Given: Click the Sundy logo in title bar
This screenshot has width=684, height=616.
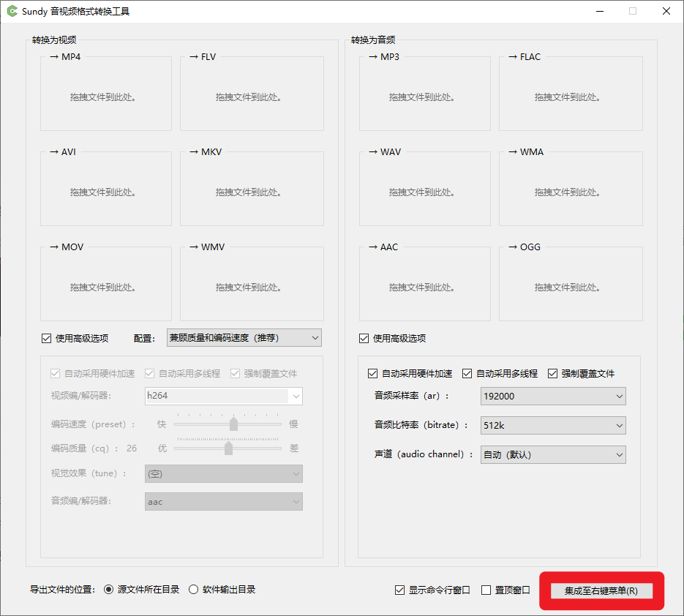Looking at the screenshot, I should [12, 11].
